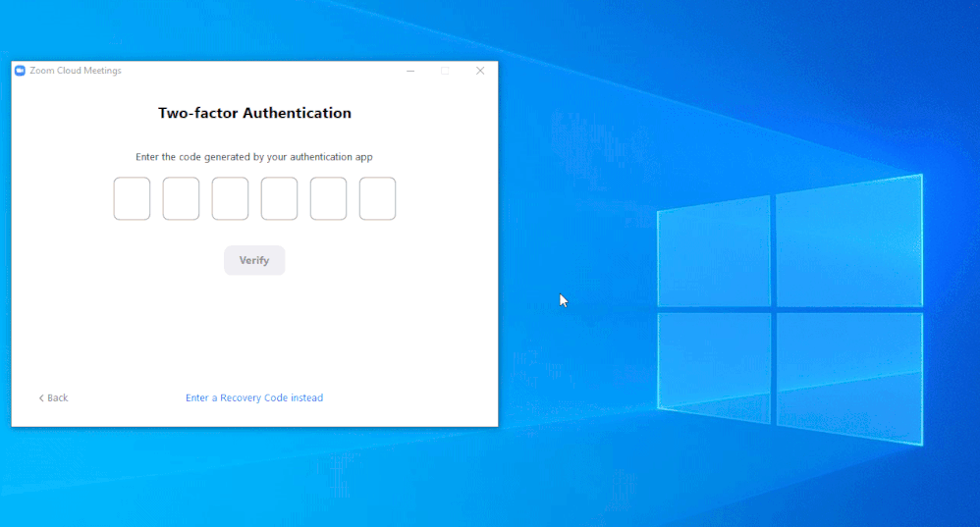The height and width of the screenshot is (527, 980).
Task: Choose the fifth code digit box
Action: pyautogui.click(x=328, y=198)
